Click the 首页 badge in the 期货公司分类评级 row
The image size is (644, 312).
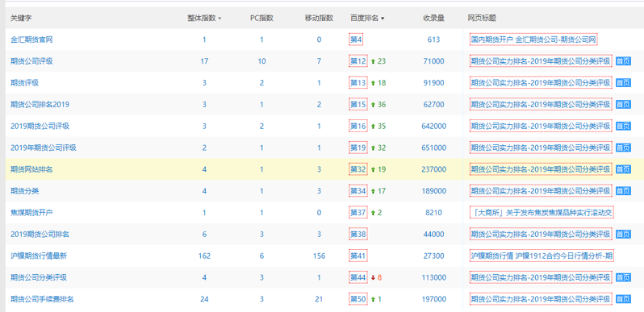[x=623, y=277]
